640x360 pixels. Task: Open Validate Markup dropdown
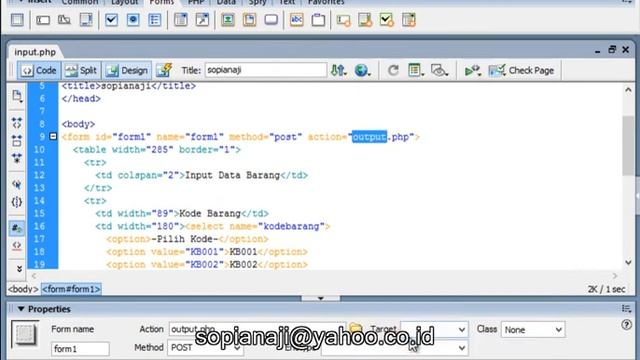pos(472,70)
